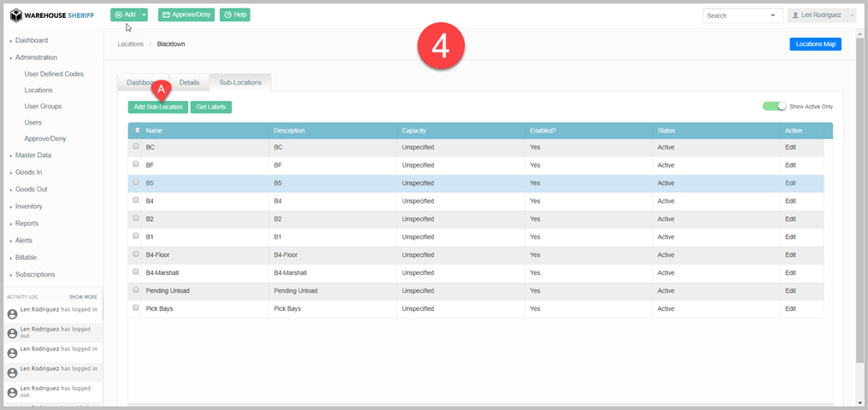The width and height of the screenshot is (868, 410).
Task: Select the Pick Bays row checkbox
Action: [x=136, y=307]
